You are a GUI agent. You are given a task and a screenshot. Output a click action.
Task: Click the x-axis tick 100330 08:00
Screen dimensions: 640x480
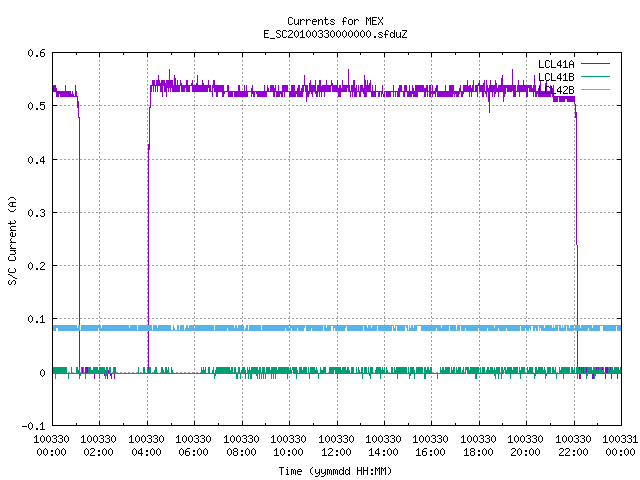241,446
